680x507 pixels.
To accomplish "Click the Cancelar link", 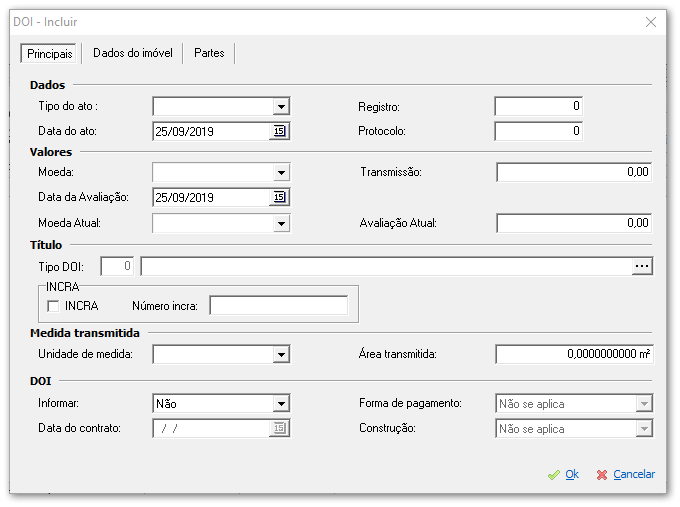I will pyautogui.click(x=634, y=474).
